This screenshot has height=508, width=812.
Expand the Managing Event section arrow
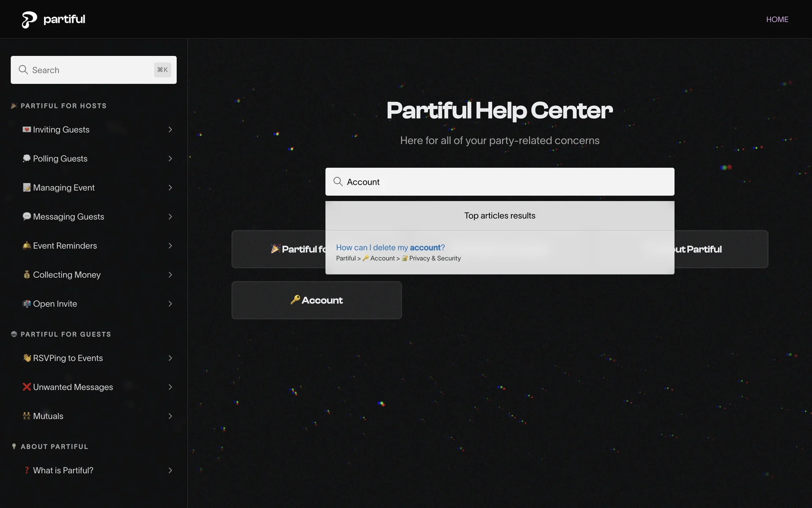(170, 188)
